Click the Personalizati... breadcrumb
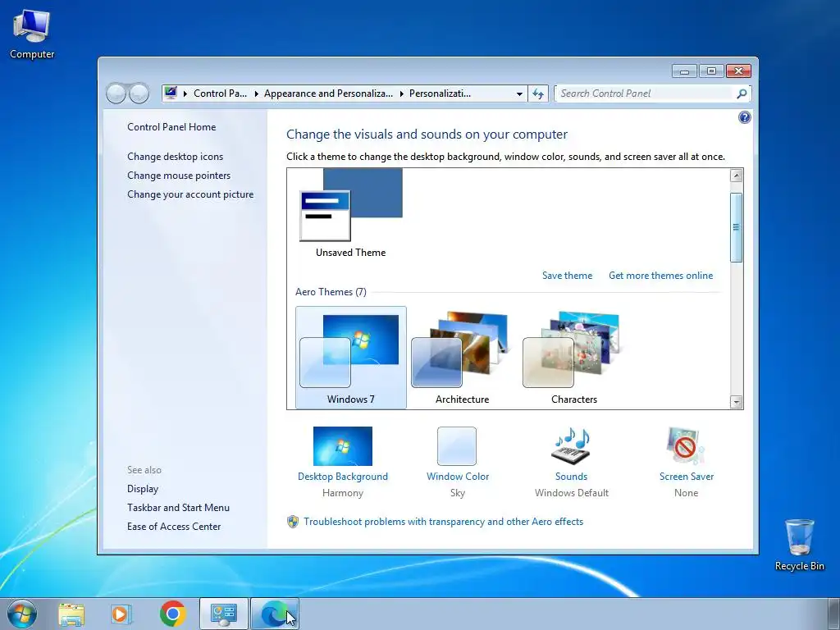 pyautogui.click(x=440, y=94)
